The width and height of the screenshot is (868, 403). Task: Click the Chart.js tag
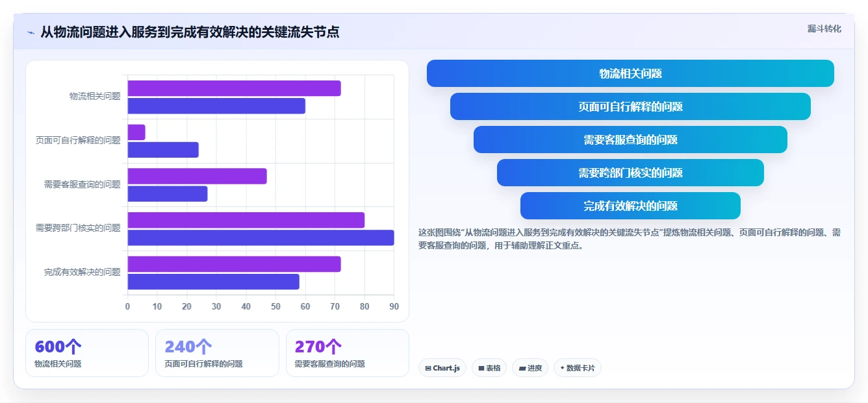442,368
